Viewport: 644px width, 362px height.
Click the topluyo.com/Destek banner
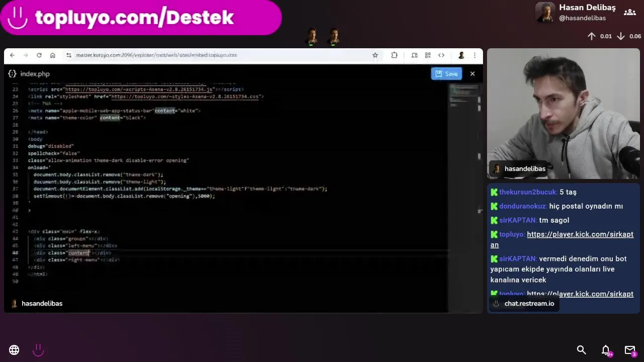pyautogui.click(x=141, y=18)
